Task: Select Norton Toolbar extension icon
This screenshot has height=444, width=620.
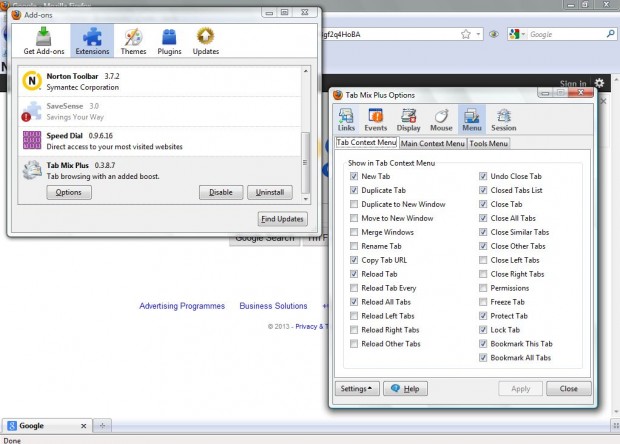Action: (32, 81)
